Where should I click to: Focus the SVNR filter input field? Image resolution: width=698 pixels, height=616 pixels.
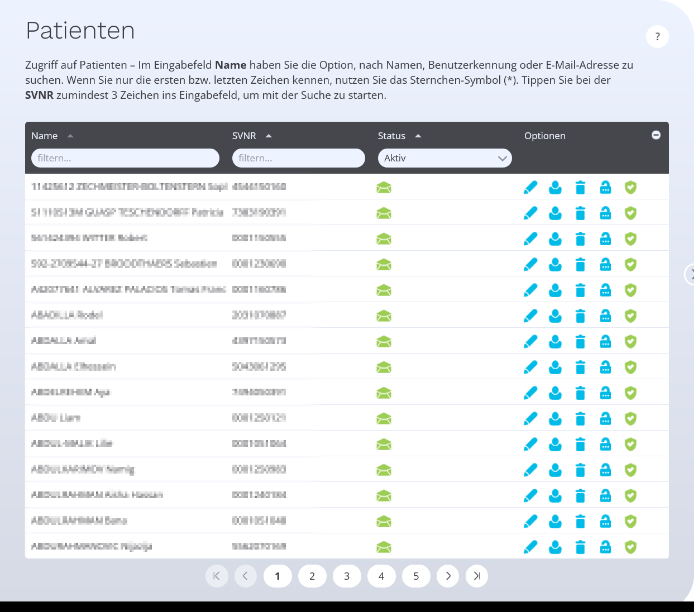coord(299,158)
